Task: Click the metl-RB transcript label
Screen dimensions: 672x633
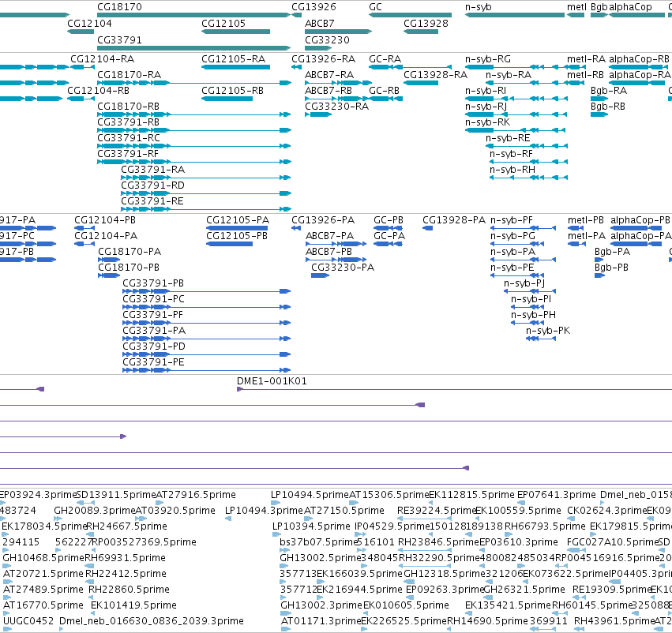Action: [x=585, y=74]
